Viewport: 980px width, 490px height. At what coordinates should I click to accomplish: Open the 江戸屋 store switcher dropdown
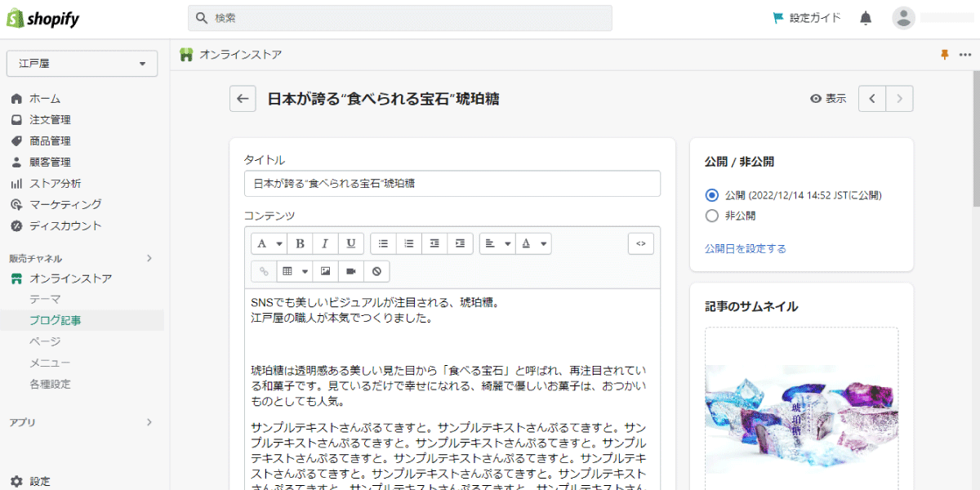[x=82, y=64]
